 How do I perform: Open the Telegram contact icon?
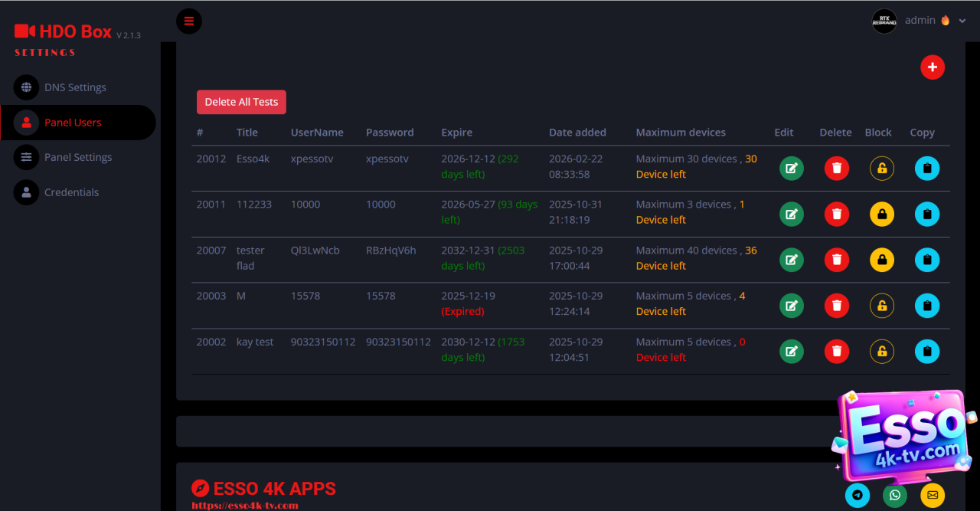(857, 495)
